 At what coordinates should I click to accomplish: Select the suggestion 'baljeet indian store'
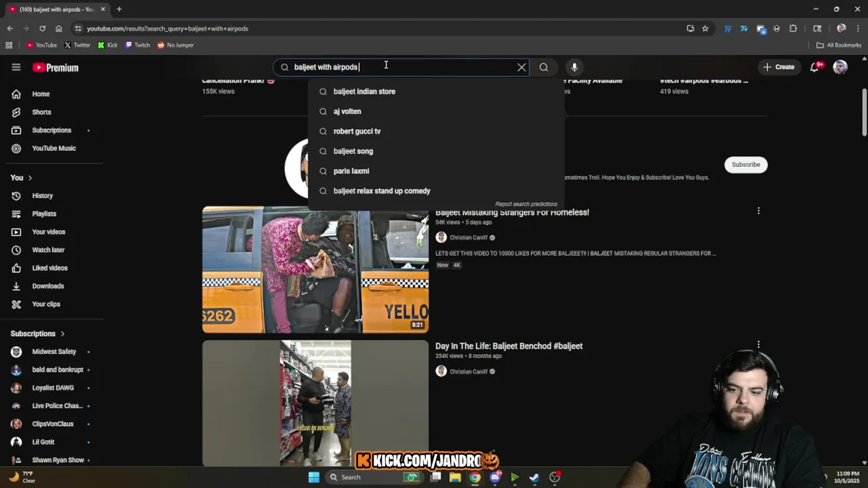point(436,91)
